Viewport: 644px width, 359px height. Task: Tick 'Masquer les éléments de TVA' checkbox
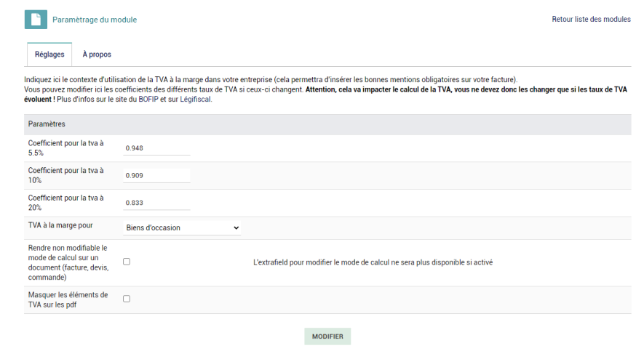coord(127,299)
